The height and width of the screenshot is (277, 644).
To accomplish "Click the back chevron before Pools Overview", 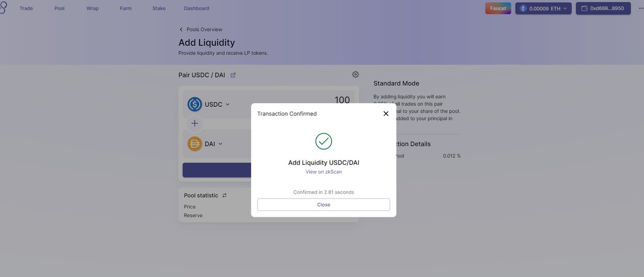I will tap(181, 30).
